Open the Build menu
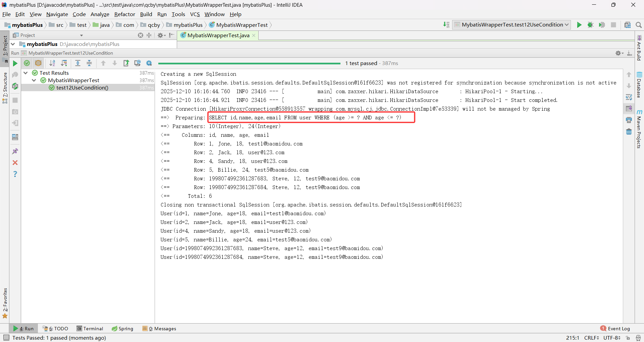 click(x=146, y=14)
